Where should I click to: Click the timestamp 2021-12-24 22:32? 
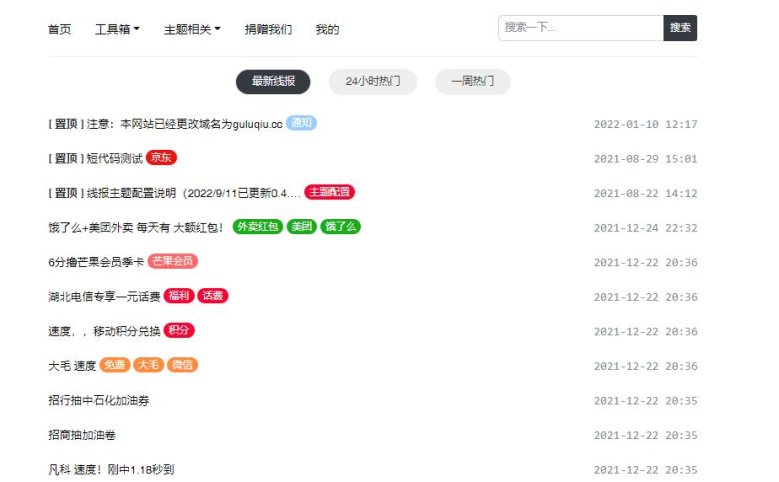(645, 228)
